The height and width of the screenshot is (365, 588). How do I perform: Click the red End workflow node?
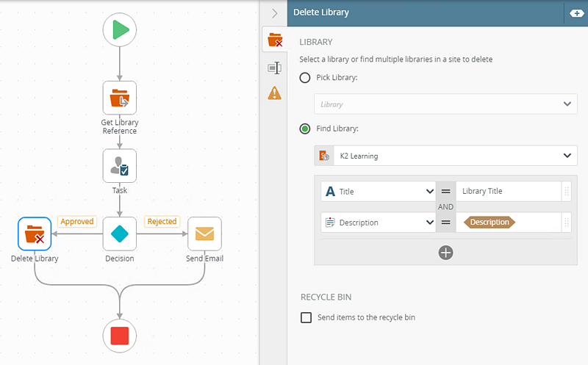119,336
